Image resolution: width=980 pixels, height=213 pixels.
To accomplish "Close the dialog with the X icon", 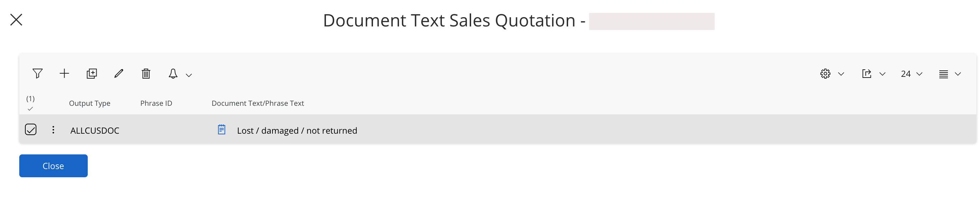I will (16, 19).
